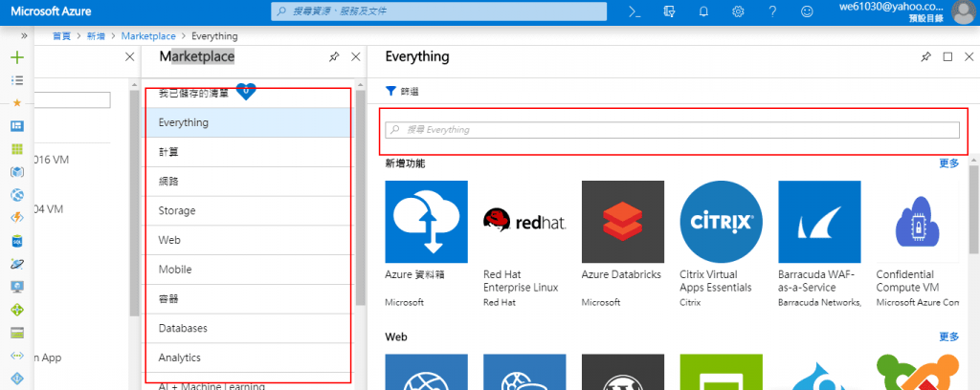This screenshot has height=390, width=980.
Task: Click 更多 link beside Web section
Action: click(x=948, y=337)
